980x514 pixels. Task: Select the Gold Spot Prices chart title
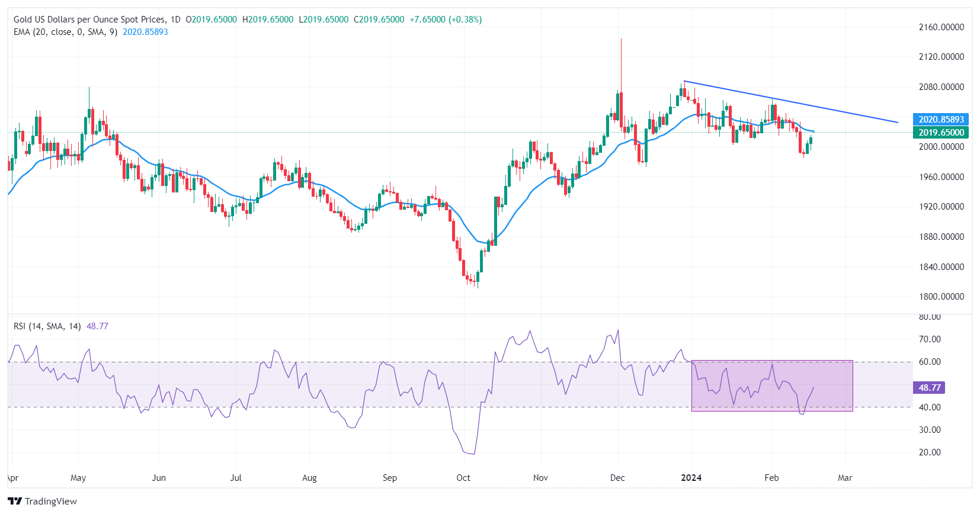point(89,20)
